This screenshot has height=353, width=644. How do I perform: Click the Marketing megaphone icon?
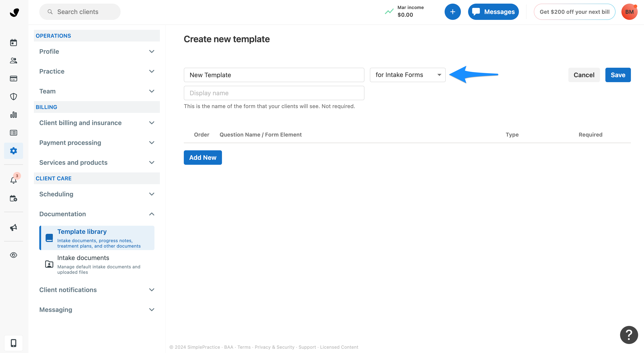(x=14, y=227)
